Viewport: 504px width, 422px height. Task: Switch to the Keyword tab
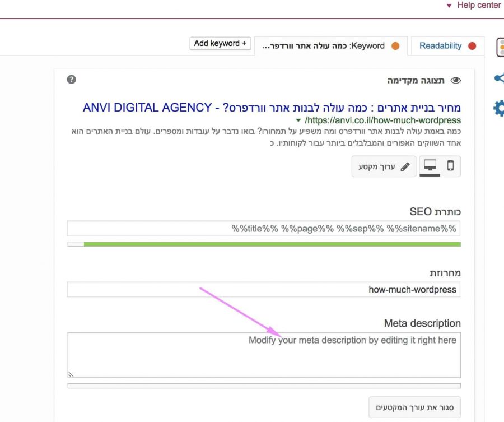(x=331, y=46)
